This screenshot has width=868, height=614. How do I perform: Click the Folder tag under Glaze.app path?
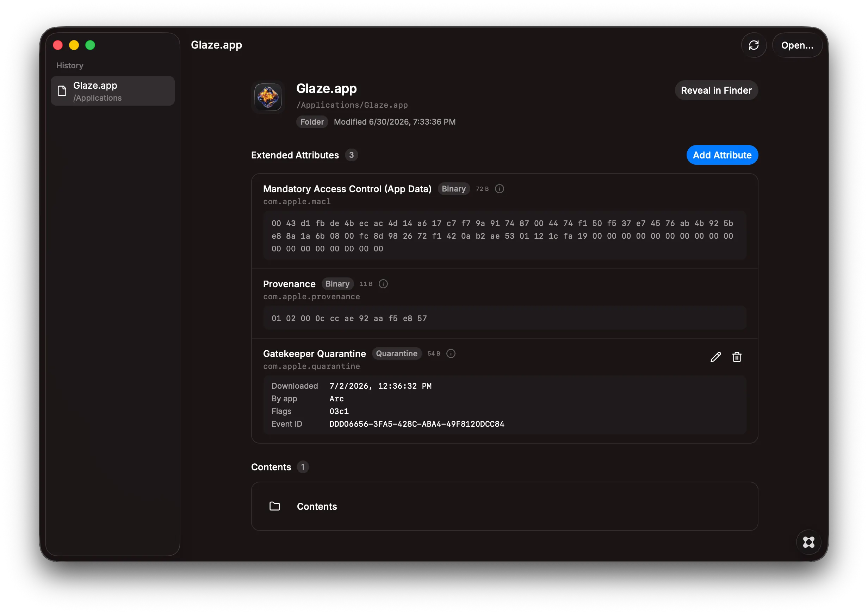312,122
